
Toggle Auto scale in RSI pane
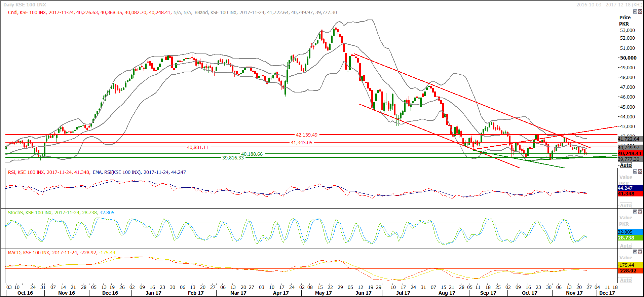[626, 206]
